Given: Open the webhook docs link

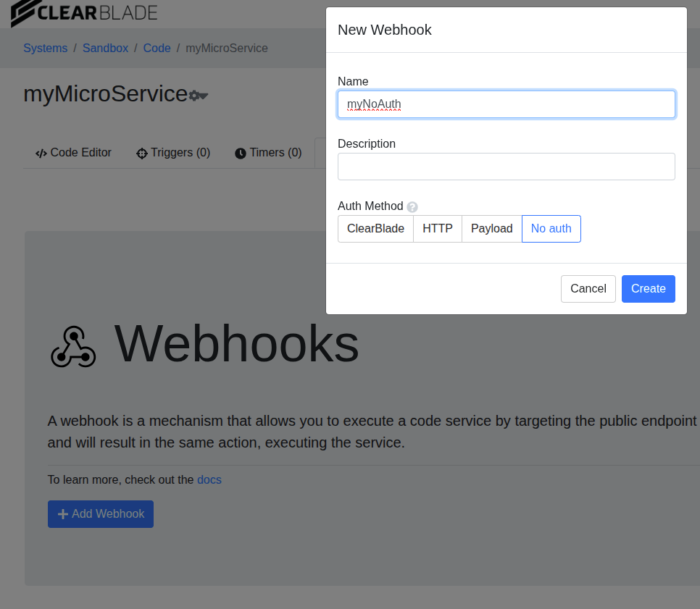Looking at the screenshot, I should [x=209, y=479].
